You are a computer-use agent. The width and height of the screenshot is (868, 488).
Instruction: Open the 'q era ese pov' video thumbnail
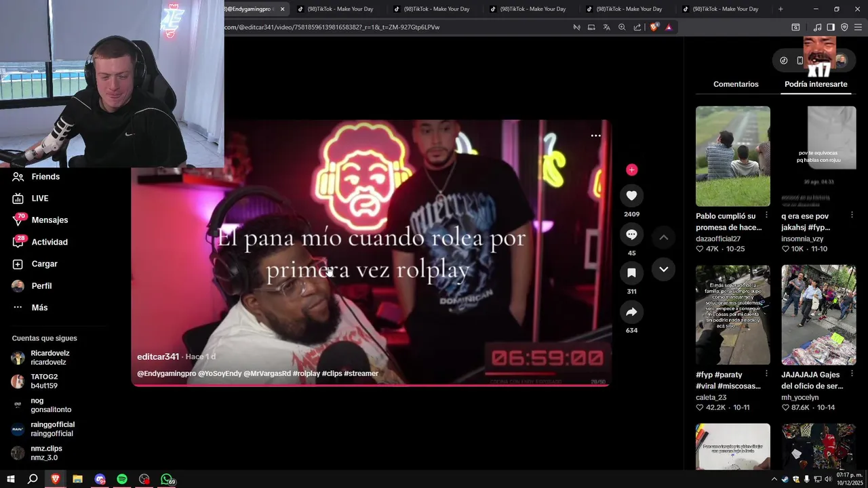(x=818, y=156)
